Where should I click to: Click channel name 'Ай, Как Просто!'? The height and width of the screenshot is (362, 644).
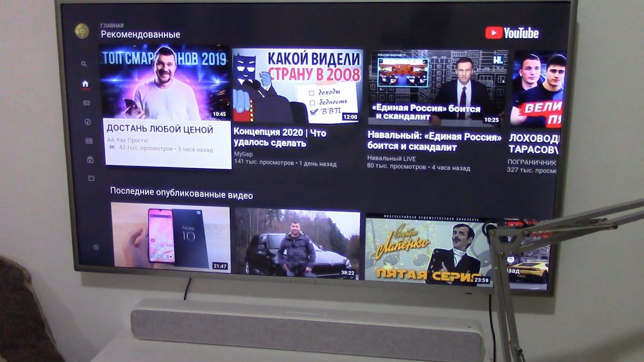coord(127,140)
